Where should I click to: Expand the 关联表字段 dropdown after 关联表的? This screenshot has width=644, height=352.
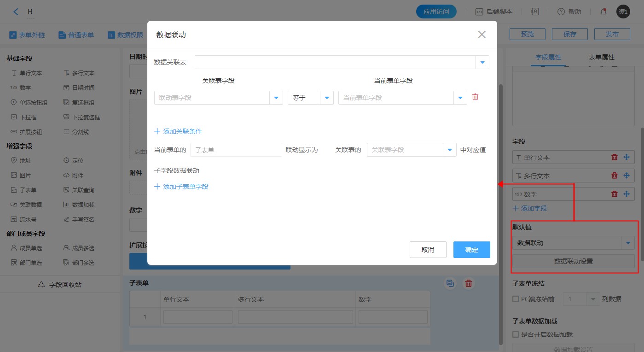(x=449, y=150)
